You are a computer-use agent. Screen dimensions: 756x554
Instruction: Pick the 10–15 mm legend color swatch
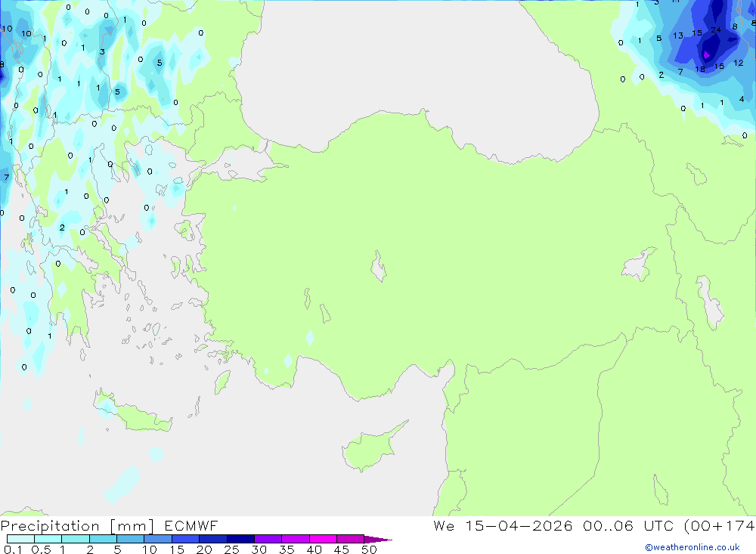tap(158, 539)
